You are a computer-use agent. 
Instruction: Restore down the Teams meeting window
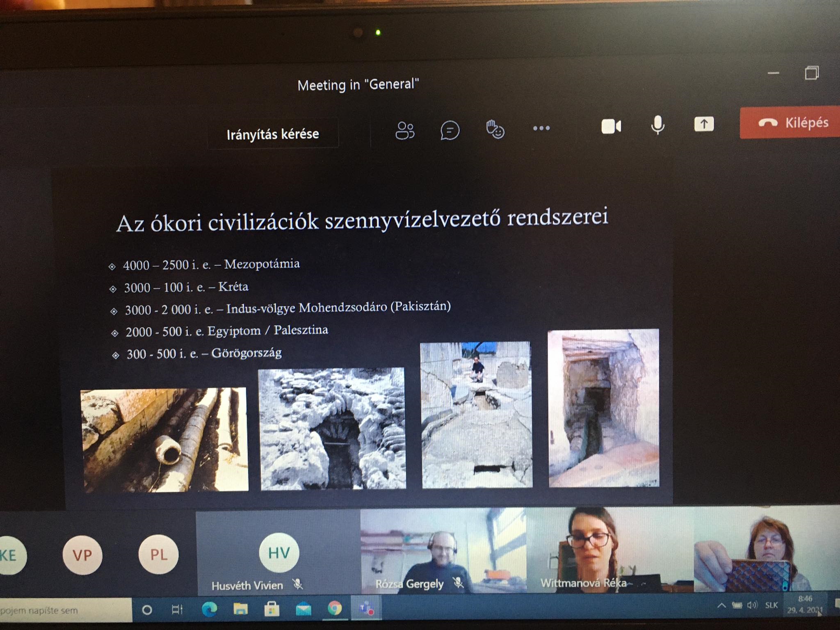(x=812, y=73)
